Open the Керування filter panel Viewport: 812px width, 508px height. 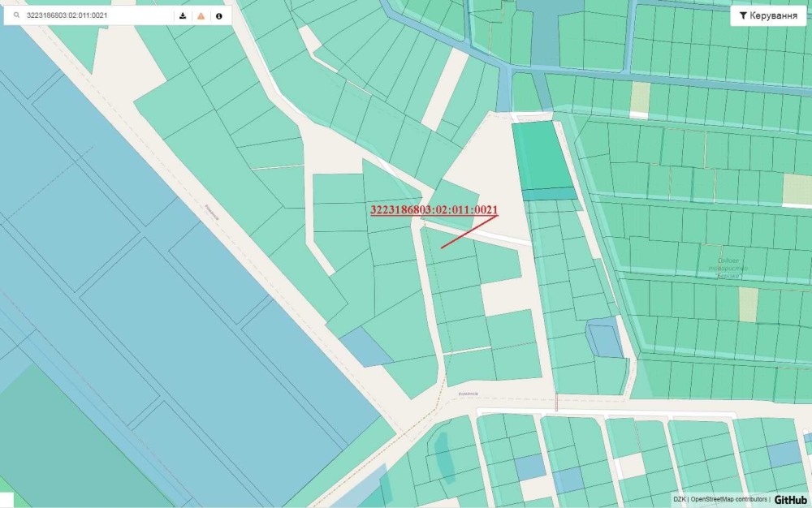768,15
